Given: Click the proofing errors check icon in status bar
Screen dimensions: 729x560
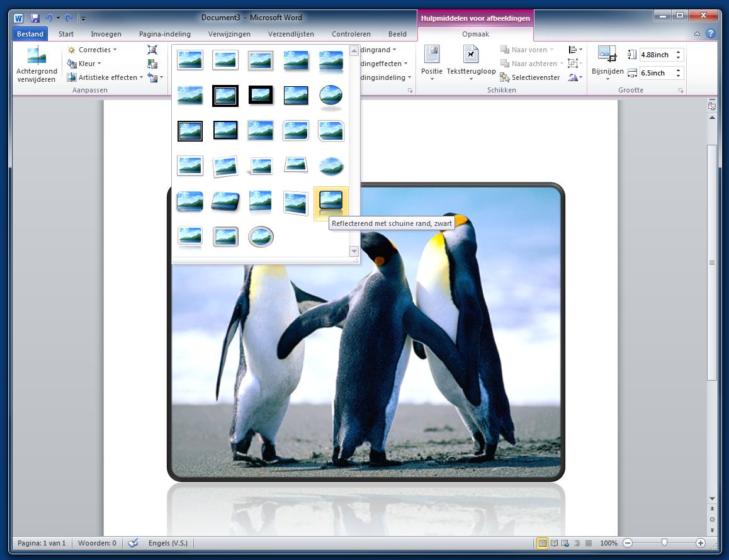Looking at the screenshot, I should [x=133, y=543].
